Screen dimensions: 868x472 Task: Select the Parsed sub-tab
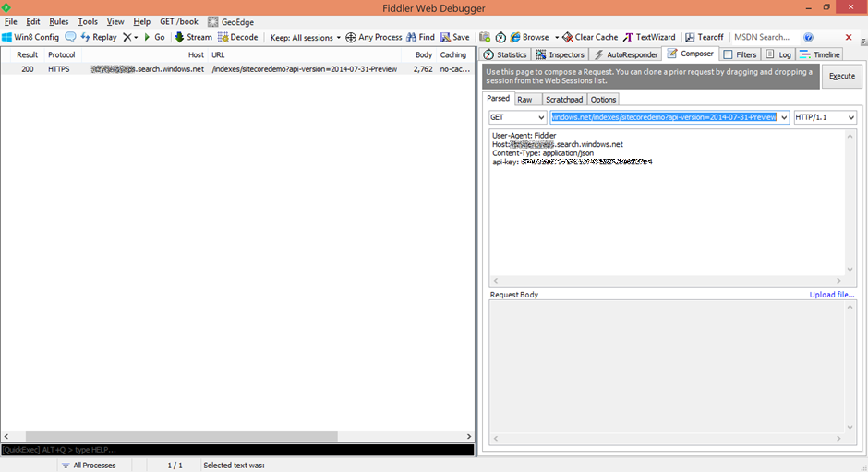point(498,99)
